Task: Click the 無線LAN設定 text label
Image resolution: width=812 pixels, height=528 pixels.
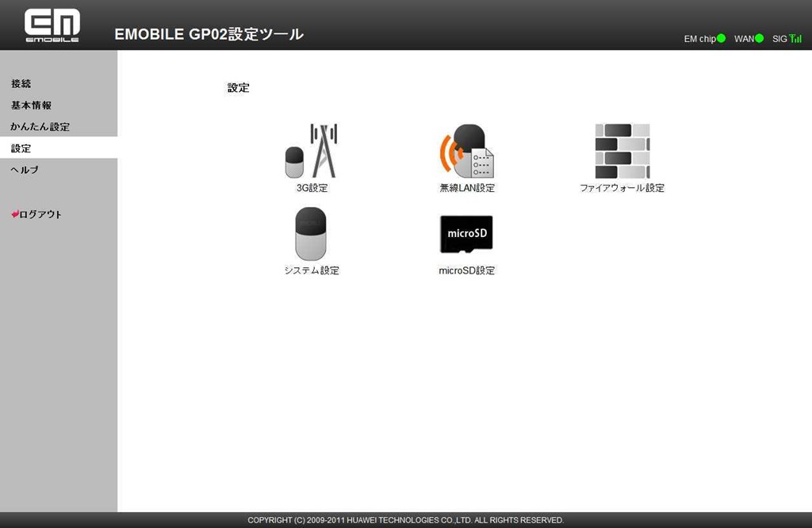Action: pyautogui.click(x=466, y=188)
